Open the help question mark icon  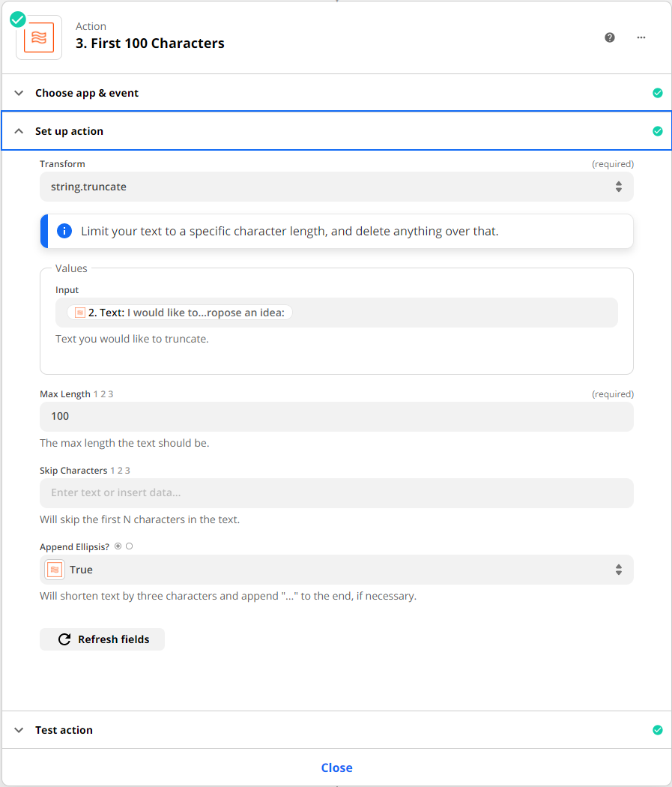coord(610,37)
